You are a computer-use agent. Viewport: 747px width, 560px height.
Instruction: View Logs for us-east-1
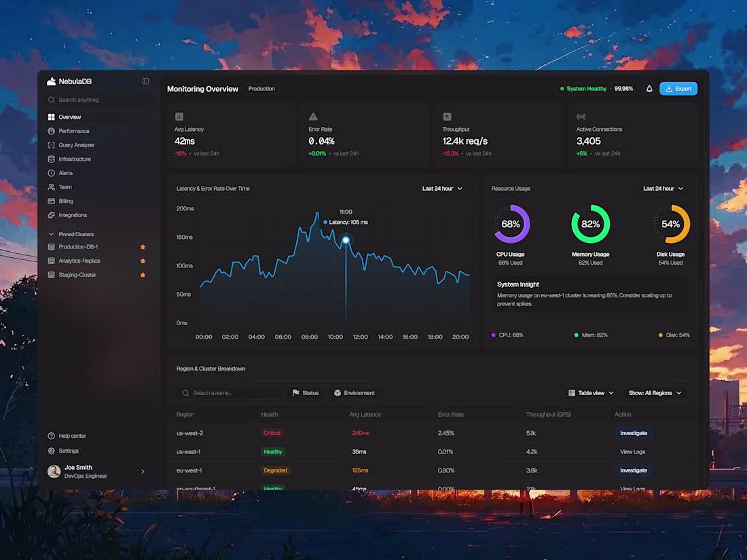pos(632,451)
